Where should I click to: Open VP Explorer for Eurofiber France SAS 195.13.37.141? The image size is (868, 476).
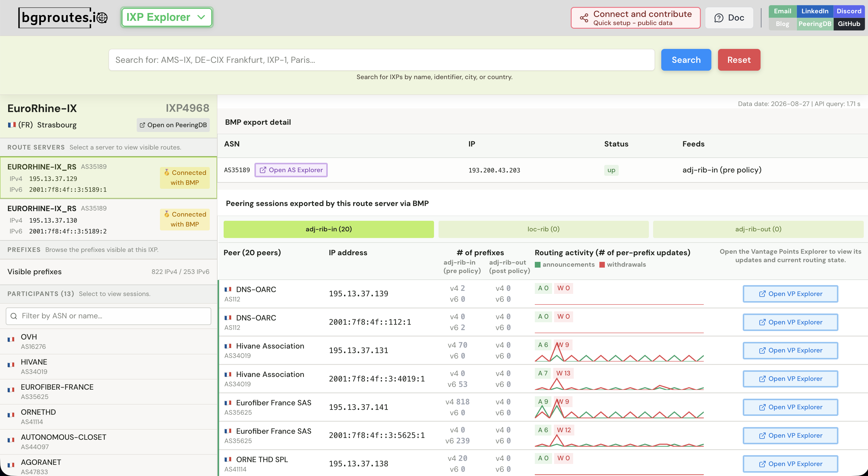click(790, 407)
